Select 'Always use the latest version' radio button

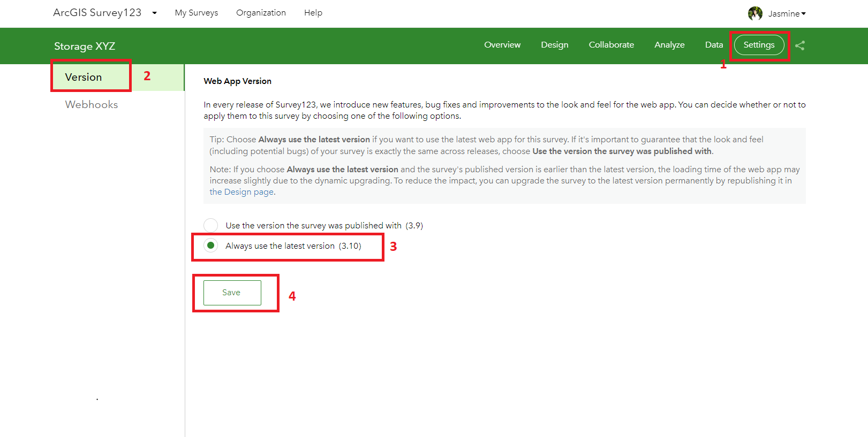[x=211, y=246]
